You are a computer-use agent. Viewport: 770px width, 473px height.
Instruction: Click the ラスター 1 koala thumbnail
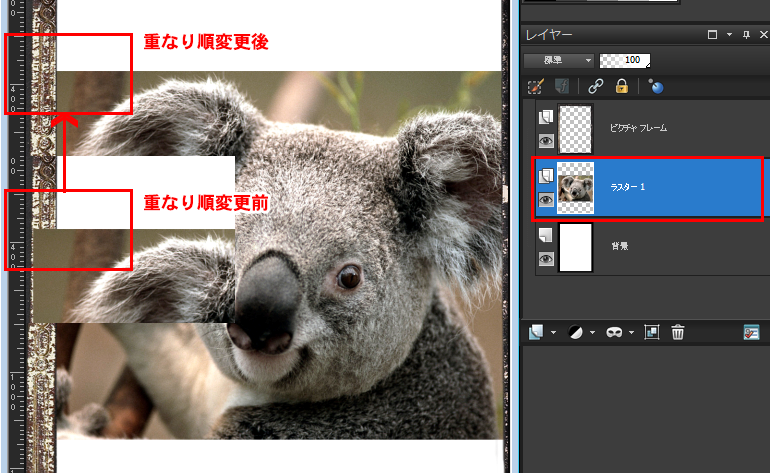tap(576, 188)
